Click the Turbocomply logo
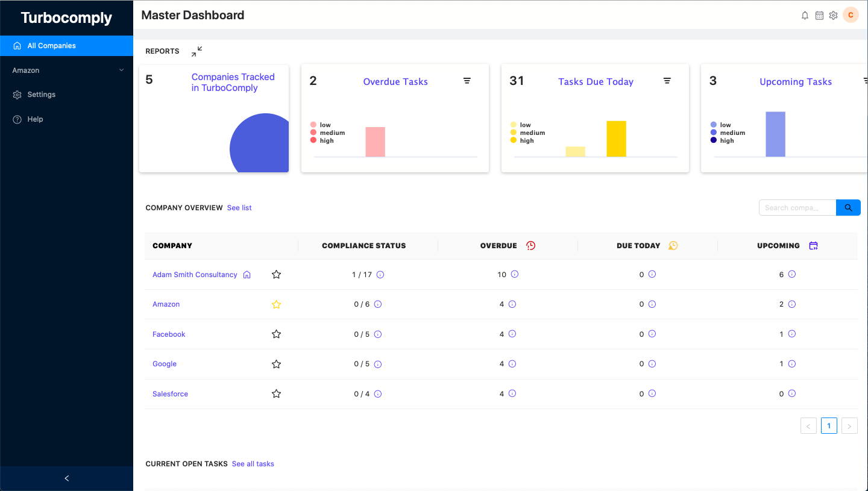868x491 pixels. pos(66,18)
